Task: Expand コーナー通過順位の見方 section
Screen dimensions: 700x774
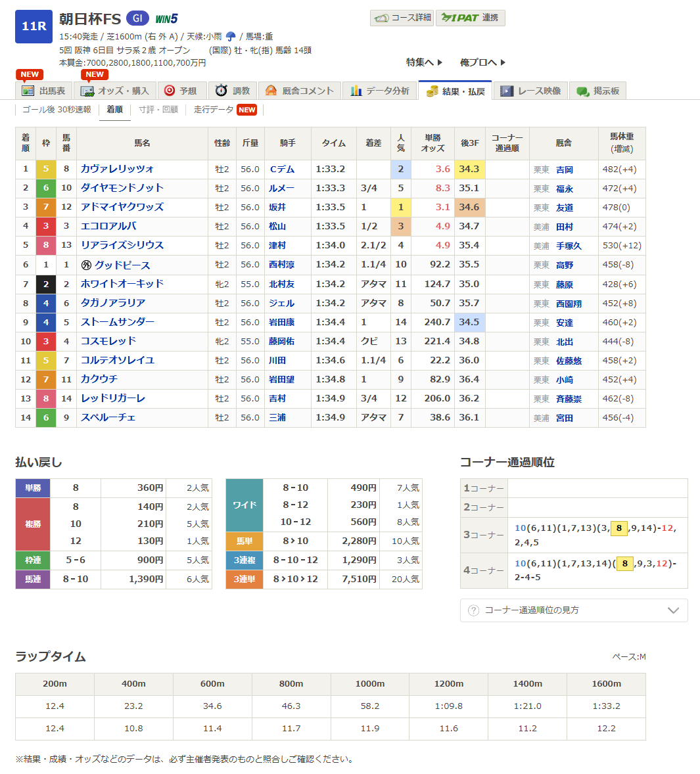Action: click(573, 610)
